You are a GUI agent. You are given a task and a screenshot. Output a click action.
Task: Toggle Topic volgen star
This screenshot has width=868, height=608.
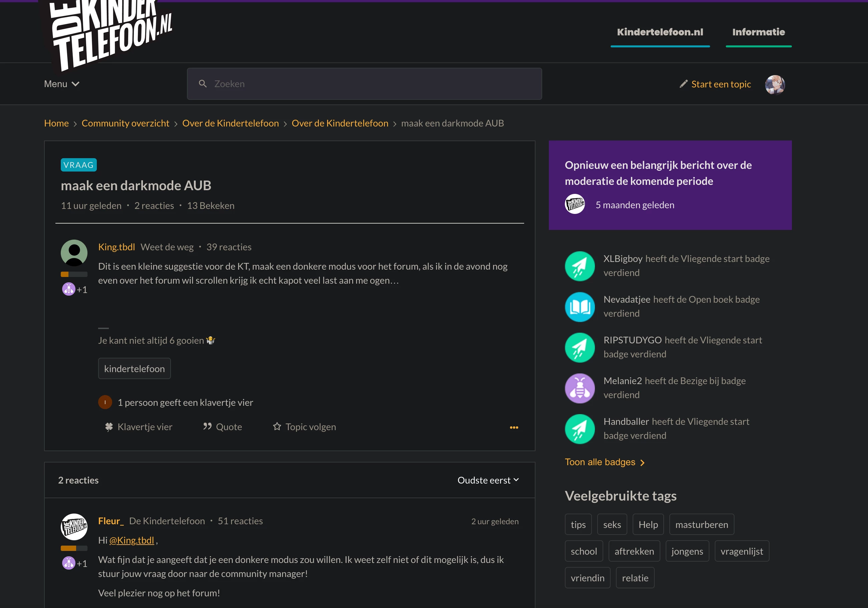[x=277, y=426]
